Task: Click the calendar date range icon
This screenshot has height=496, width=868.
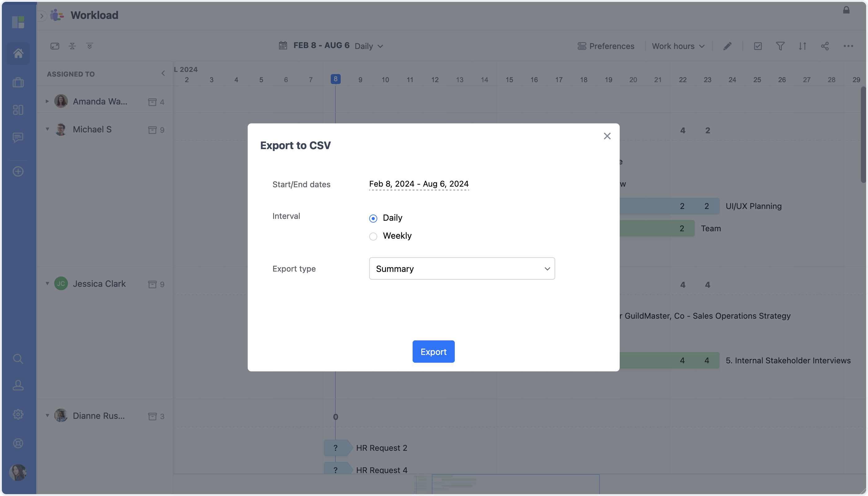Action: pyautogui.click(x=283, y=45)
